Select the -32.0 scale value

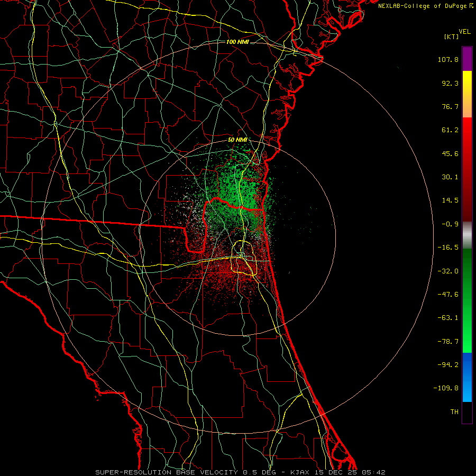click(x=448, y=271)
